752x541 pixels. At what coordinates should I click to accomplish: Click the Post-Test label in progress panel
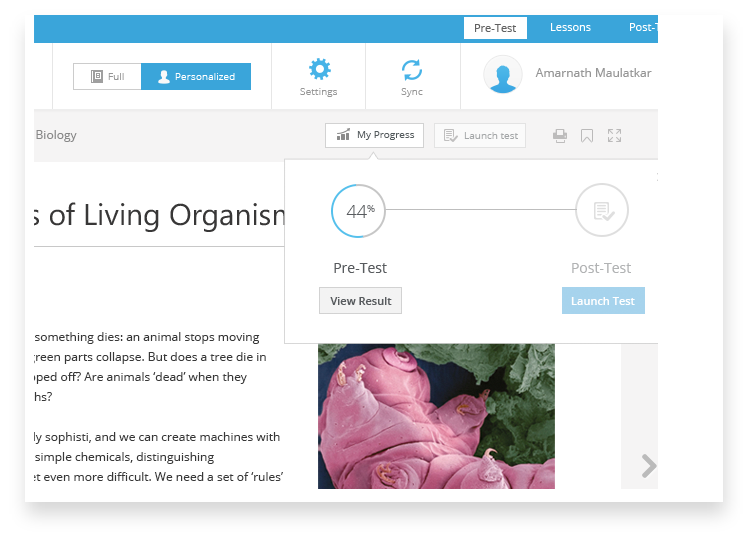click(x=601, y=268)
